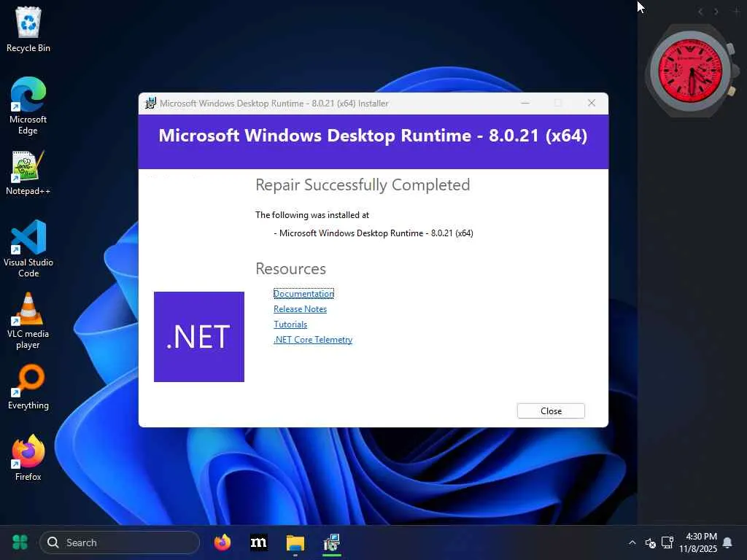Click the installer title bar icon
747x560 pixels.
pyautogui.click(x=150, y=104)
